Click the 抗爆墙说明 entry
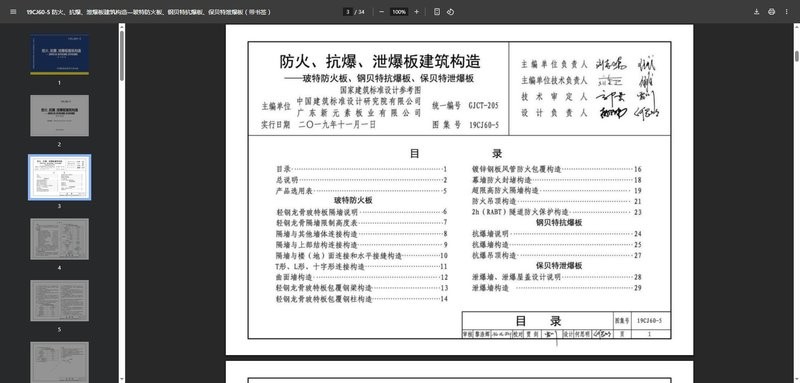The image size is (800, 383). tap(557, 234)
